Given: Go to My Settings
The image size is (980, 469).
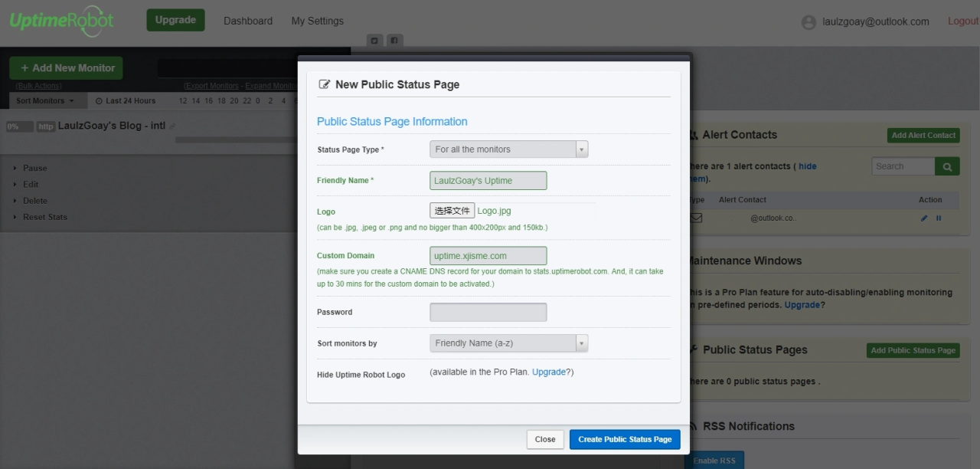Looking at the screenshot, I should click(317, 21).
